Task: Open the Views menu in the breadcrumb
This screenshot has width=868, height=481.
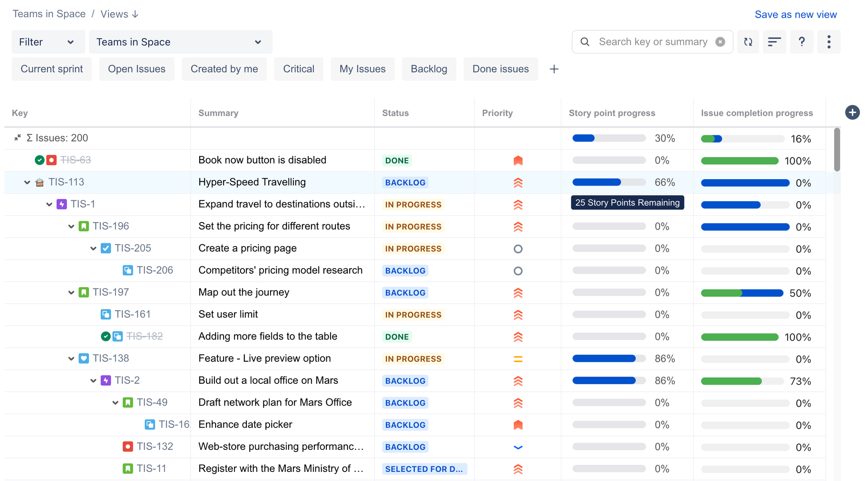Action: tap(119, 14)
